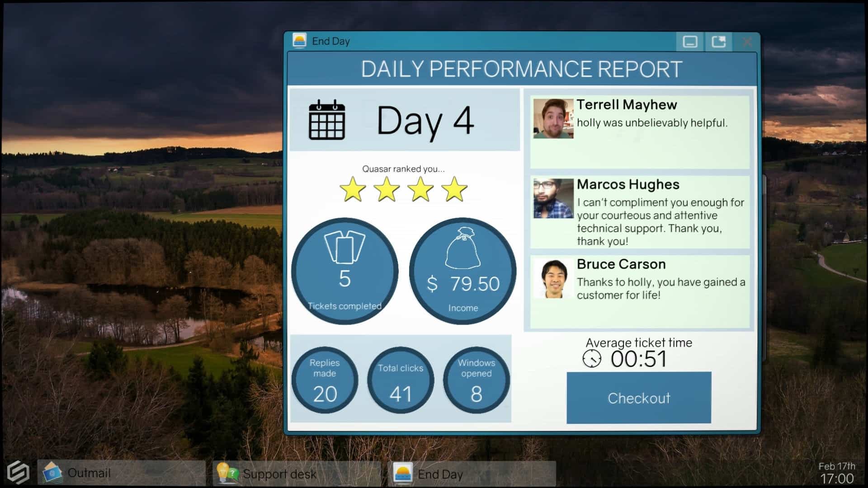Select the Income $79.50 circle
The width and height of the screenshot is (868, 488).
pos(463,271)
